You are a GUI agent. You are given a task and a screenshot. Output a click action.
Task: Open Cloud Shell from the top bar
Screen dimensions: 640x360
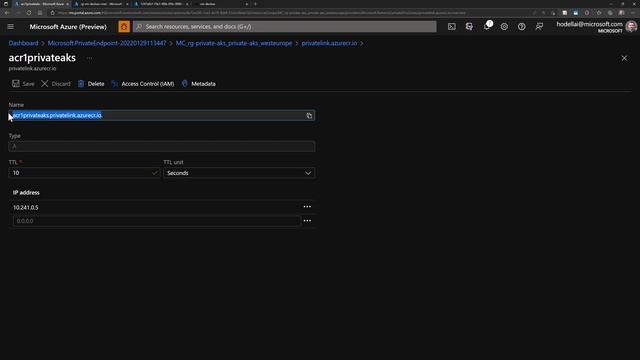tap(451, 27)
